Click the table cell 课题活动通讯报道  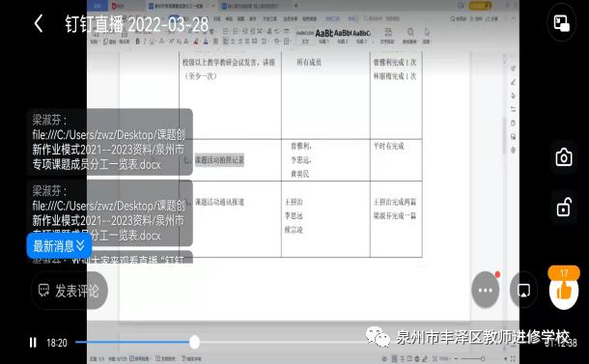(219, 202)
